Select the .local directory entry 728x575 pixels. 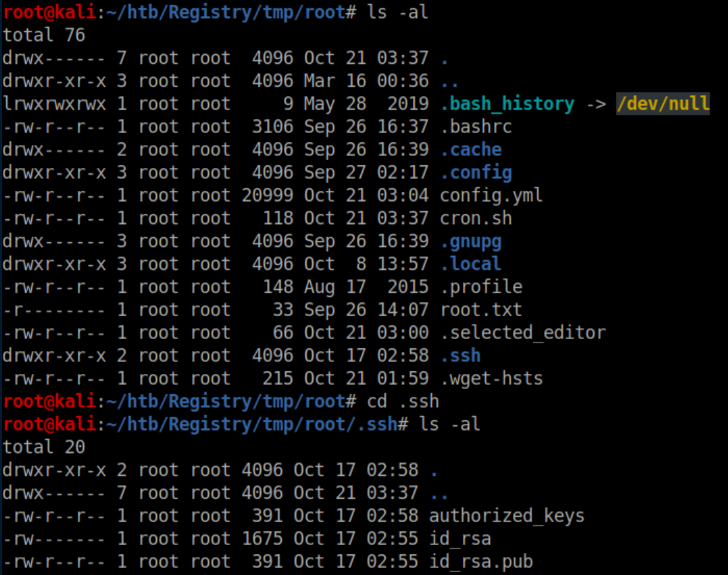(471, 264)
